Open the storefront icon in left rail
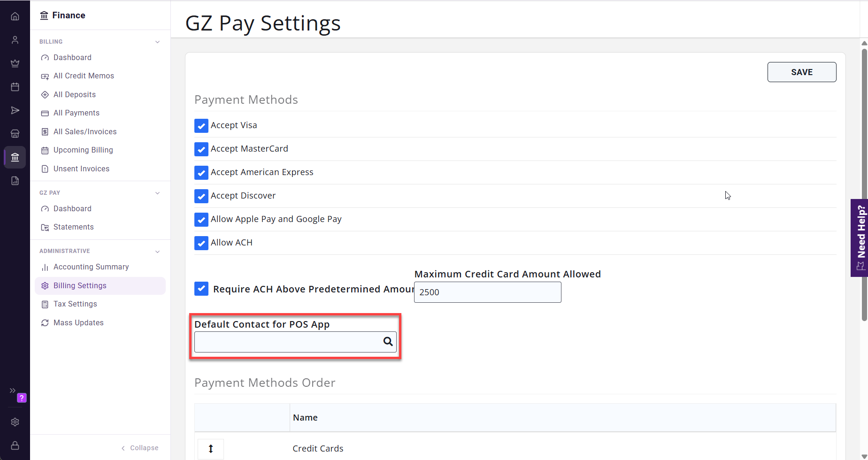 (x=15, y=134)
